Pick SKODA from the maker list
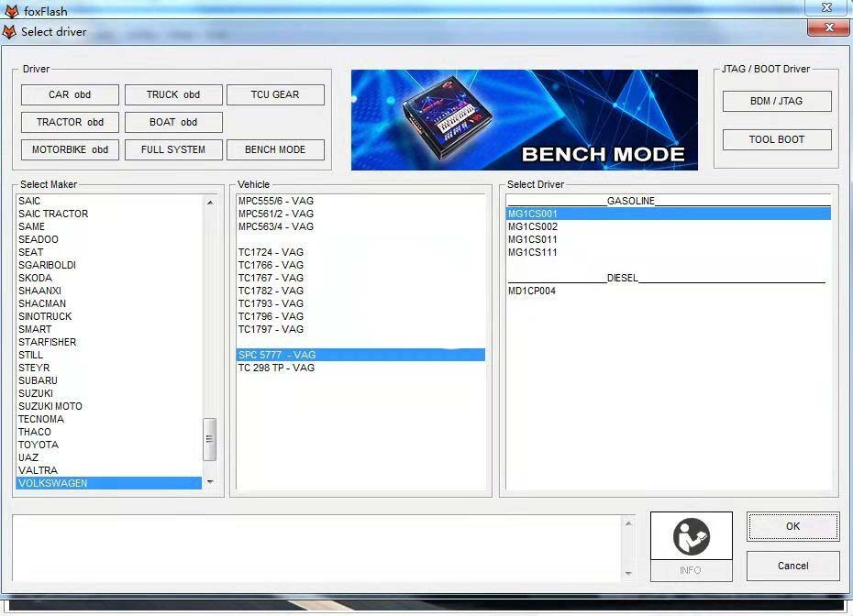Screen dimensions: 853x616 35,278
